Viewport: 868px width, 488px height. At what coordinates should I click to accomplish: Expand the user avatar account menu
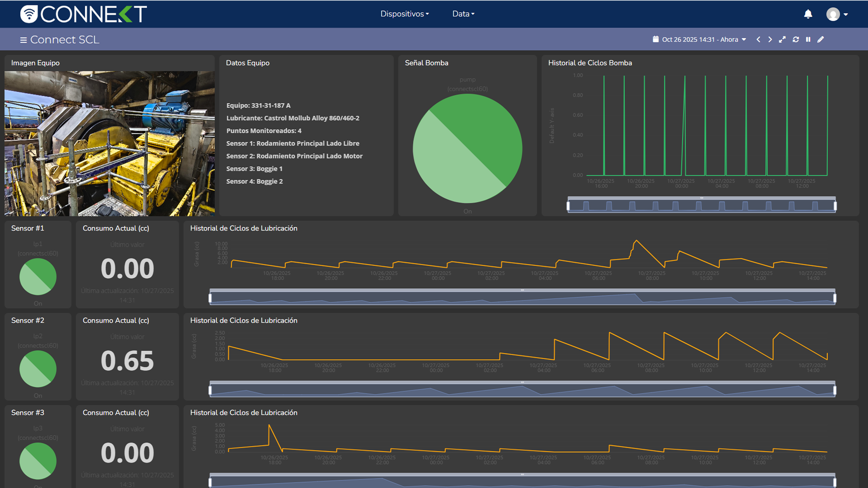837,14
